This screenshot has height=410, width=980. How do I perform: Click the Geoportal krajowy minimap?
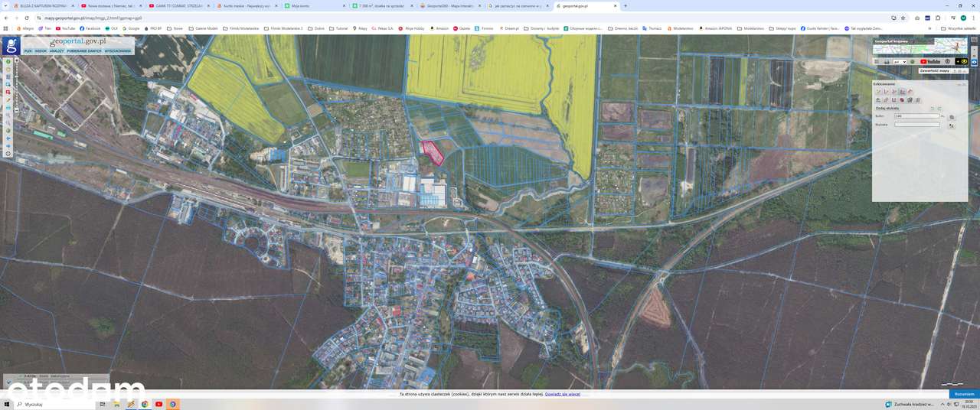tap(920, 45)
